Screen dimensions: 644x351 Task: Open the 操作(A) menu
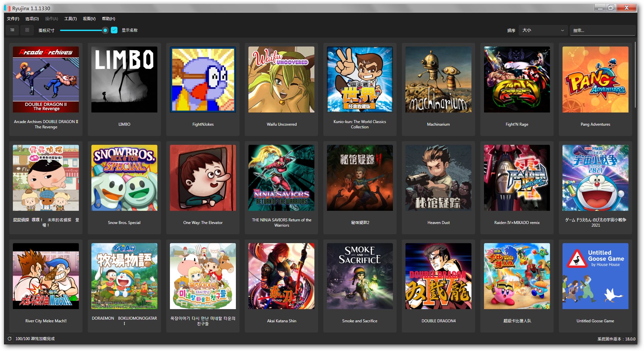click(x=51, y=19)
